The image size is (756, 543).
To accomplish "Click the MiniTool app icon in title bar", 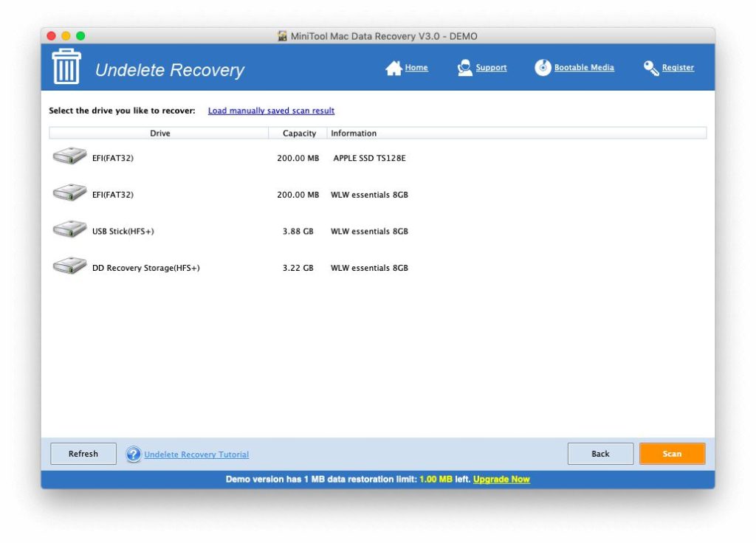I will click(x=283, y=36).
